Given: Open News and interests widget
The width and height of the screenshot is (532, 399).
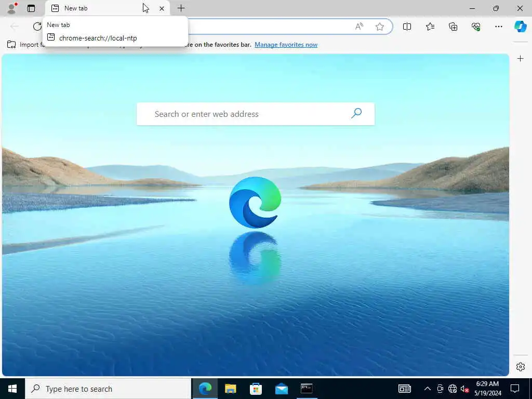Looking at the screenshot, I should point(404,389).
